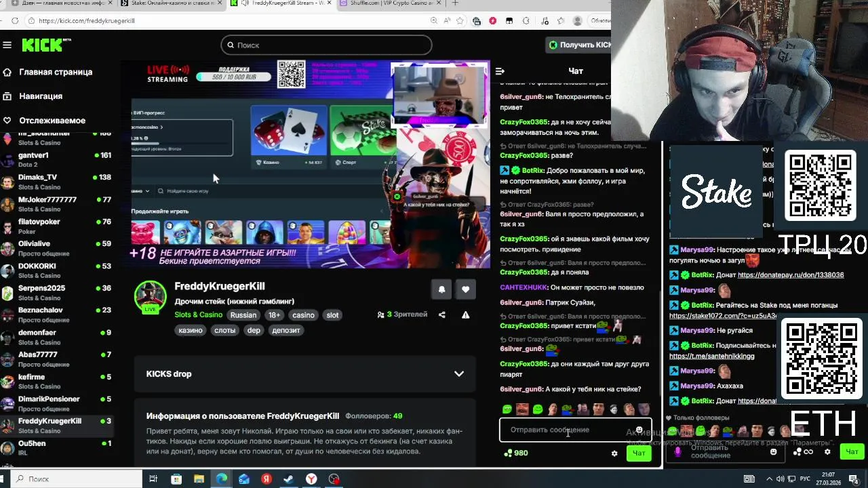The image size is (868, 488).
Task: Select the dep tag
Action: (x=254, y=330)
